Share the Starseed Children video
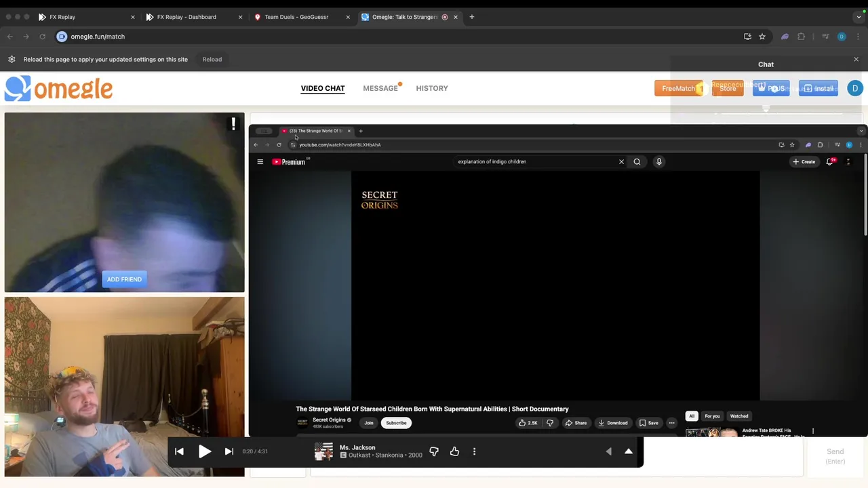Screen dimensions: 868x488 point(576,423)
